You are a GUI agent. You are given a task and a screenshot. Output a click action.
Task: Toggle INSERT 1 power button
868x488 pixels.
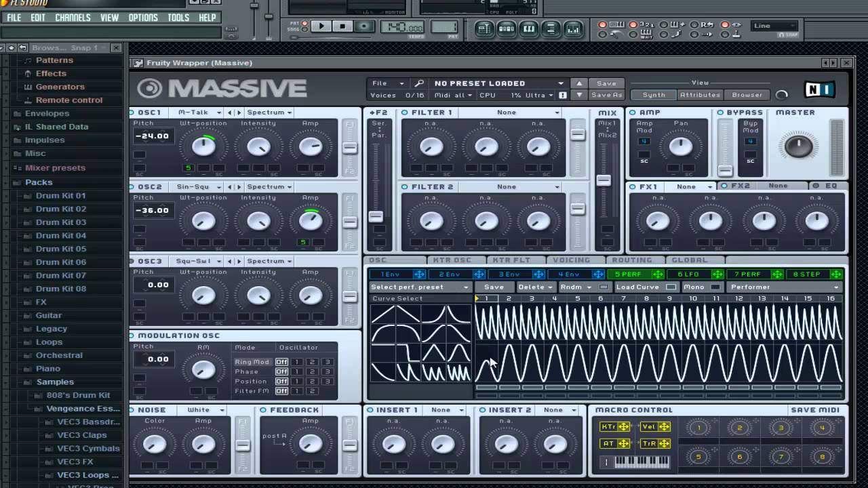coord(370,410)
